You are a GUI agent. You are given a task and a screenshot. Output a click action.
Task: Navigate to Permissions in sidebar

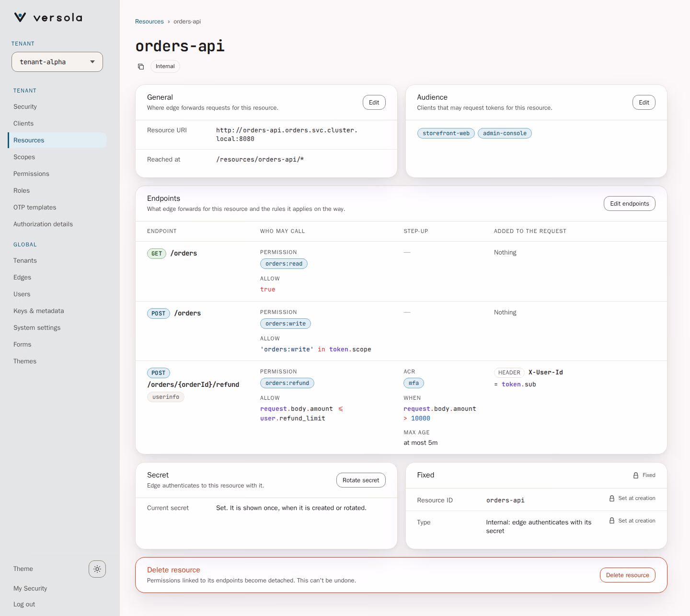pos(57,174)
